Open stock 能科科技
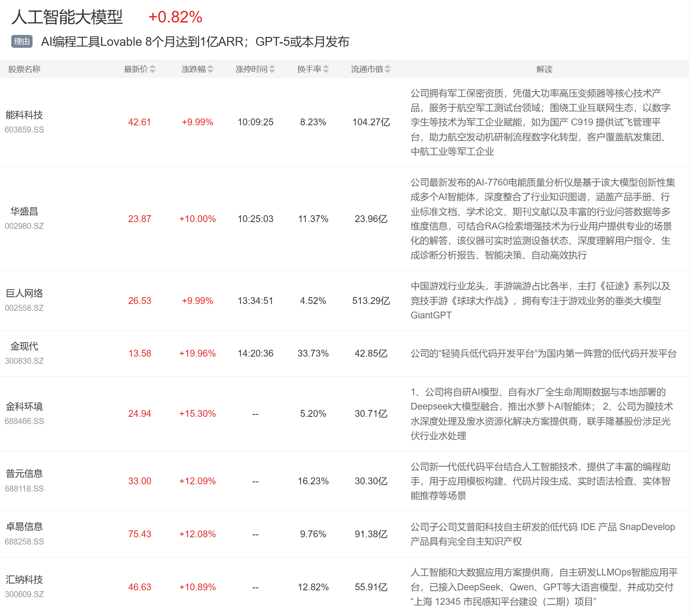This screenshot has height=616, width=690. click(24, 115)
